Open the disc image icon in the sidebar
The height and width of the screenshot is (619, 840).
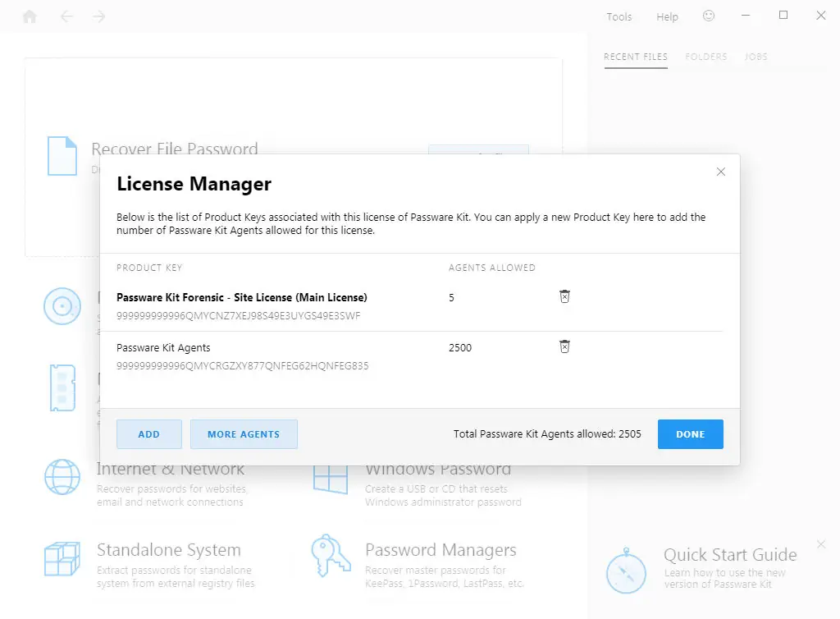(x=62, y=306)
